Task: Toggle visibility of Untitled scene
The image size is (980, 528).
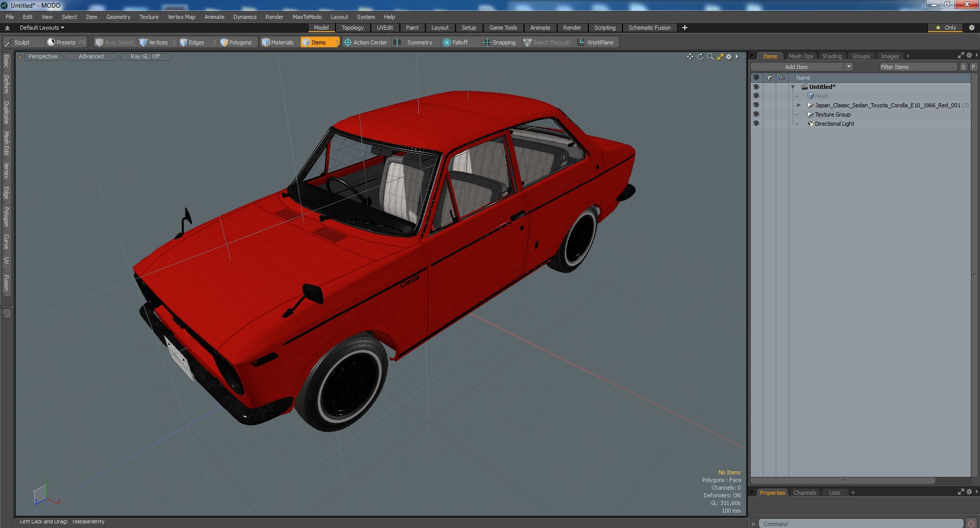Action: click(756, 87)
